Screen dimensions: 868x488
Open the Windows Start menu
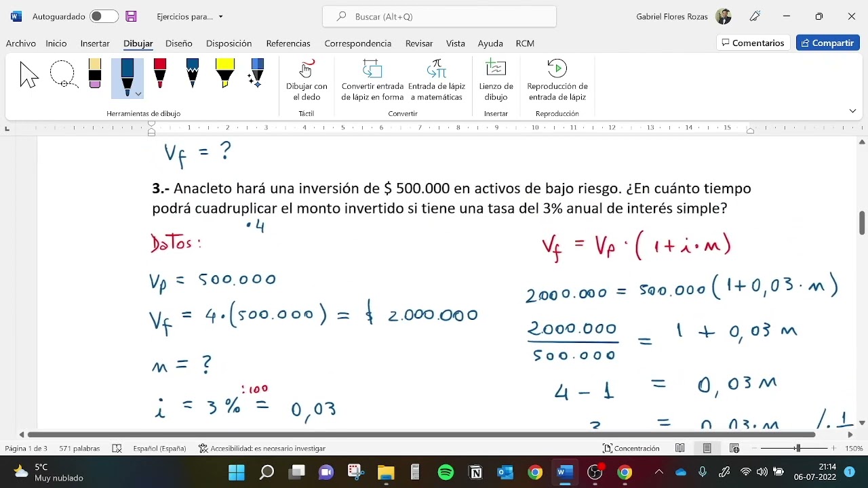pyautogui.click(x=236, y=472)
